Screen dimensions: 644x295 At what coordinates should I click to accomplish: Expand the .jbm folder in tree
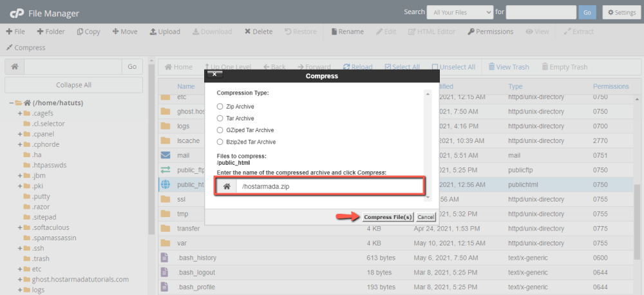click(x=20, y=175)
